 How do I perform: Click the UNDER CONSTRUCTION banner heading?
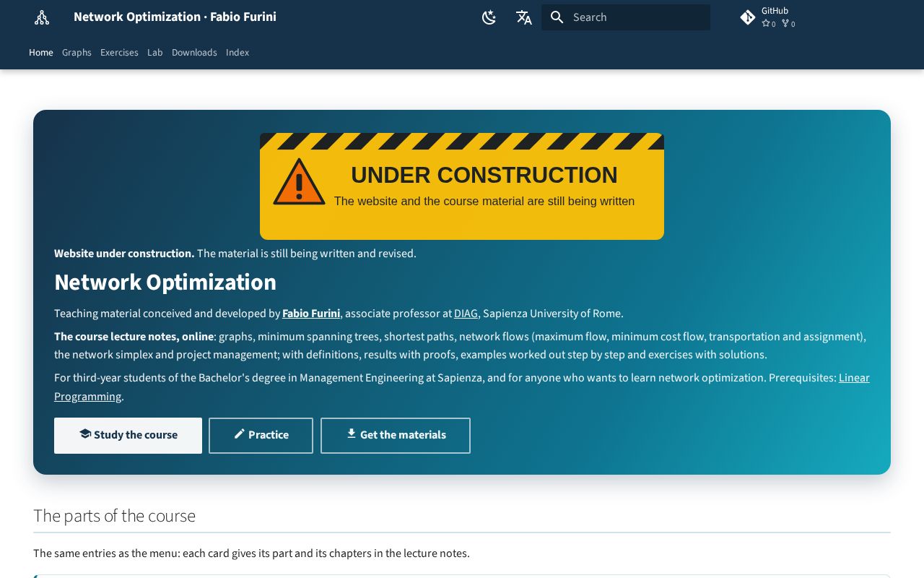pos(484,175)
